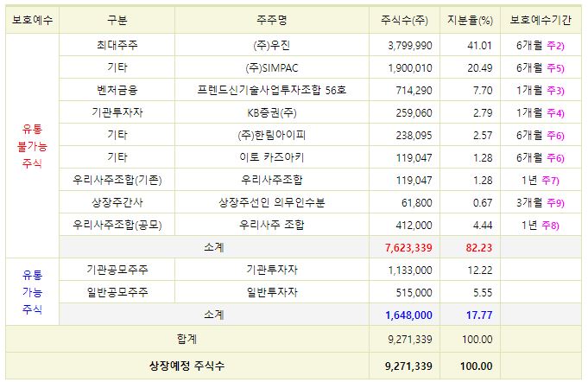Select ownership value 12.22

tap(479, 271)
